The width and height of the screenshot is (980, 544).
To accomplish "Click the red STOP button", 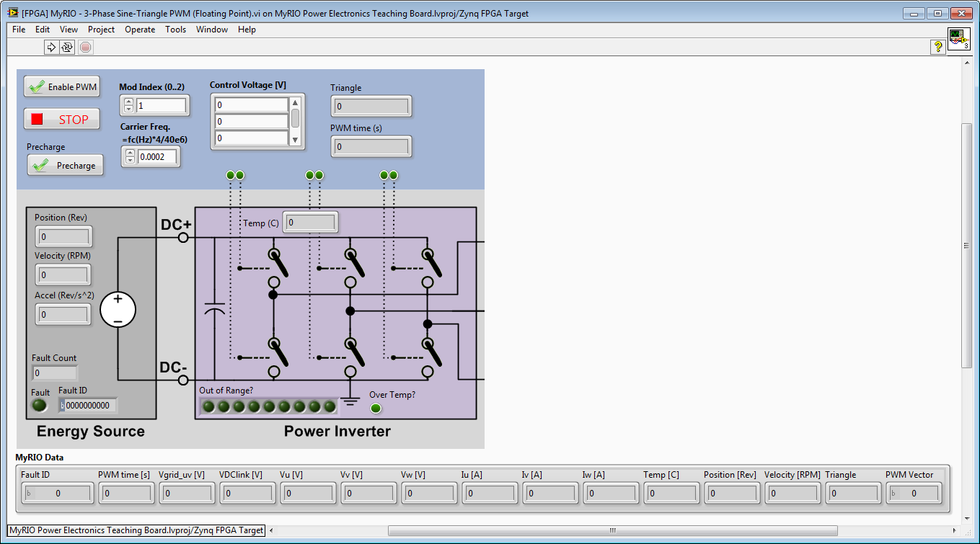I will (x=61, y=120).
